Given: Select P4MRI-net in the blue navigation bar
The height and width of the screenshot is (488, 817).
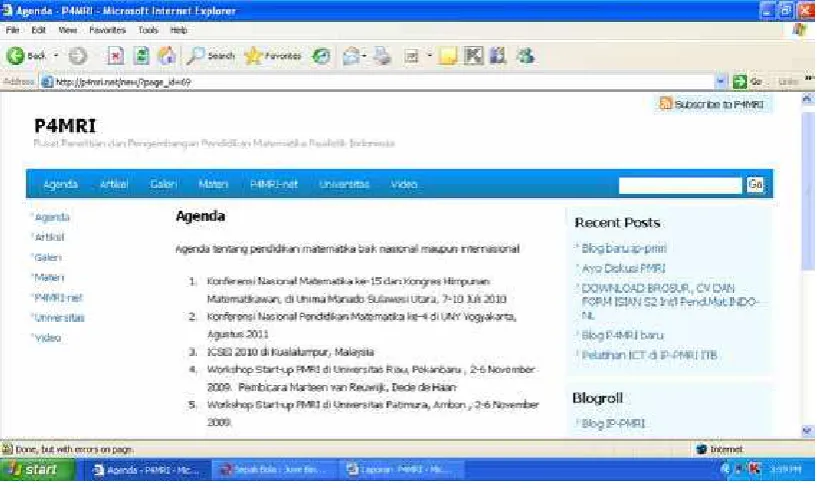Looking at the screenshot, I should [x=274, y=184].
